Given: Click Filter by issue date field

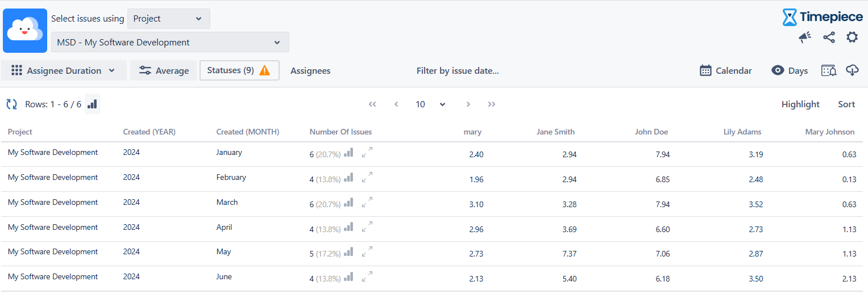Looking at the screenshot, I should point(458,70).
